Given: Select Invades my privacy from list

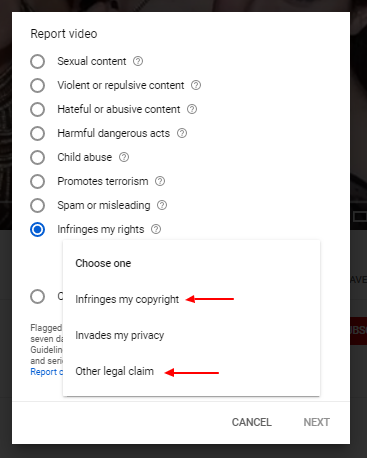Looking at the screenshot, I should (191, 335).
